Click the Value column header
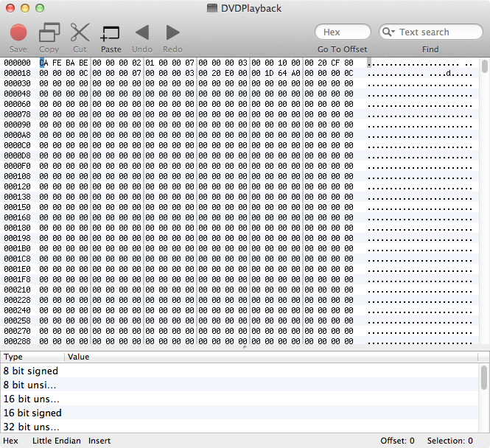 coord(273,357)
